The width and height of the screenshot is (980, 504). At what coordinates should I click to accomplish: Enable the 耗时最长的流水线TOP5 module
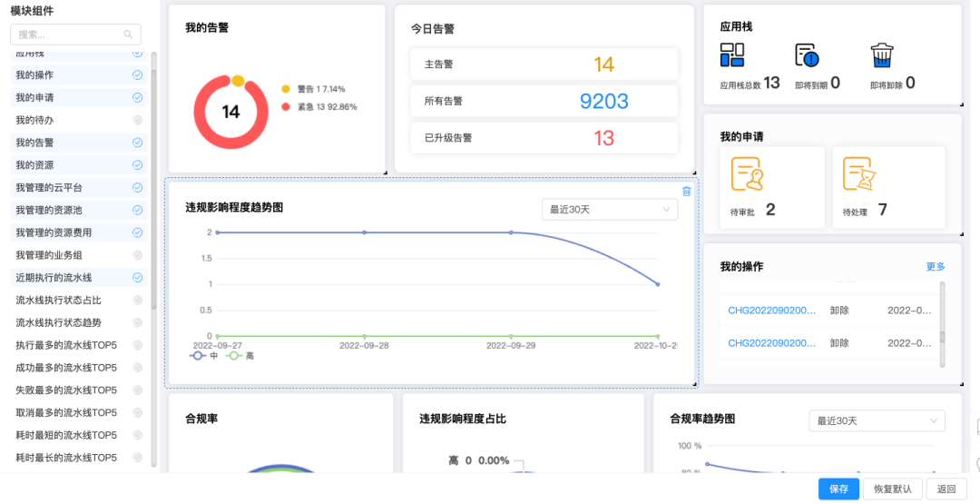pyautogui.click(x=138, y=458)
